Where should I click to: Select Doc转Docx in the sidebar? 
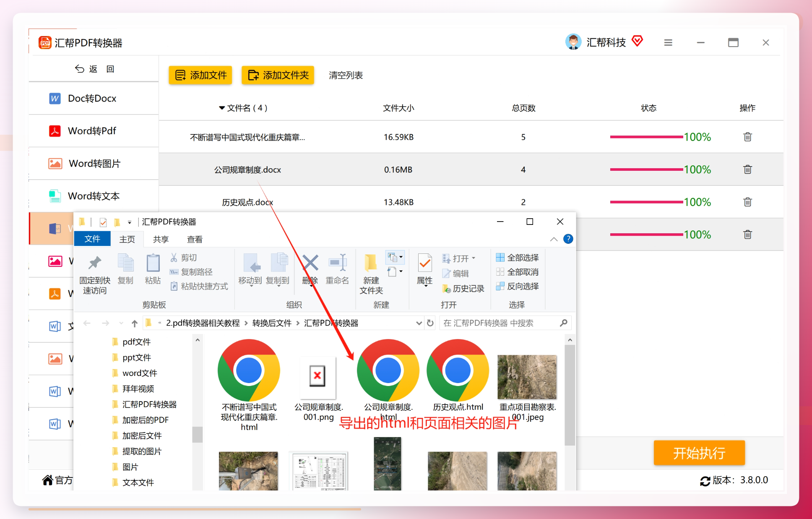point(94,98)
